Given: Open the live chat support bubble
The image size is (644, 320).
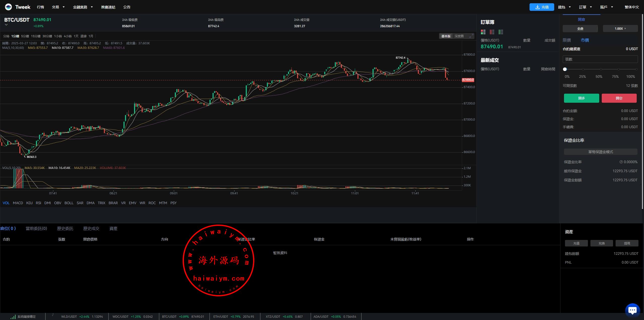Looking at the screenshot, I should pyautogui.click(x=632, y=310).
